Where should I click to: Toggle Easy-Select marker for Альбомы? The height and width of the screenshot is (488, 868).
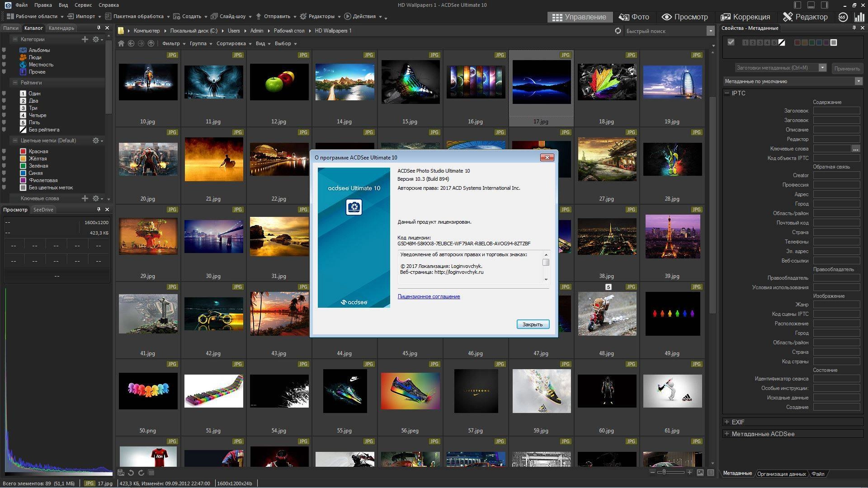pyautogui.click(x=4, y=50)
